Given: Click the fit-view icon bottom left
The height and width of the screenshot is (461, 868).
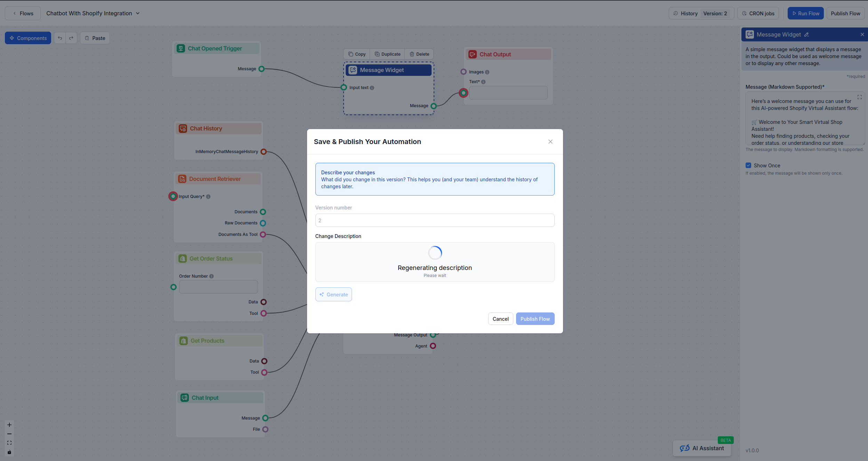Looking at the screenshot, I should (x=9, y=443).
